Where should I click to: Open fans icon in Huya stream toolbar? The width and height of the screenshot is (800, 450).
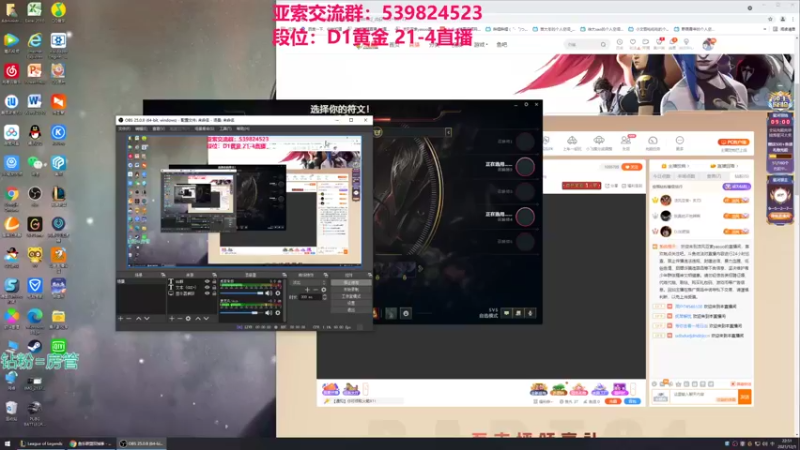tap(626, 142)
